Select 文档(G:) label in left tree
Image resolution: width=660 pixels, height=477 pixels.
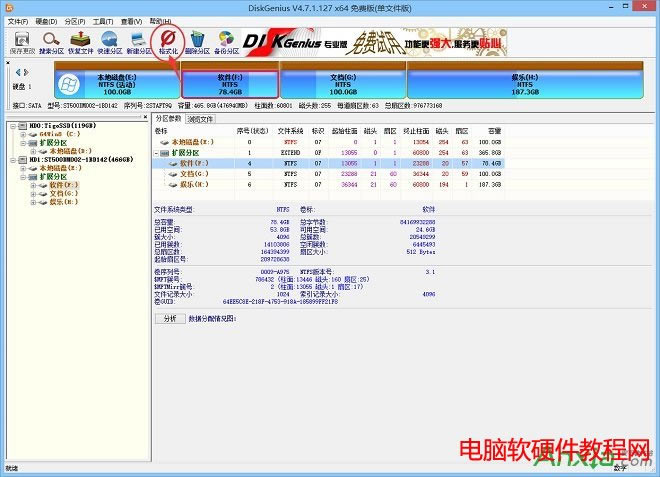pos(64,194)
